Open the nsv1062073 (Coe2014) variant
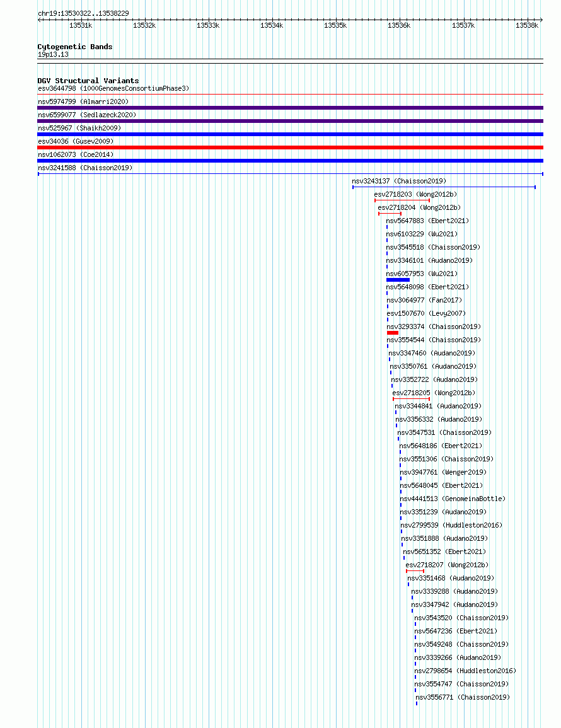This screenshot has height=728, width=561. click(76, 154)
